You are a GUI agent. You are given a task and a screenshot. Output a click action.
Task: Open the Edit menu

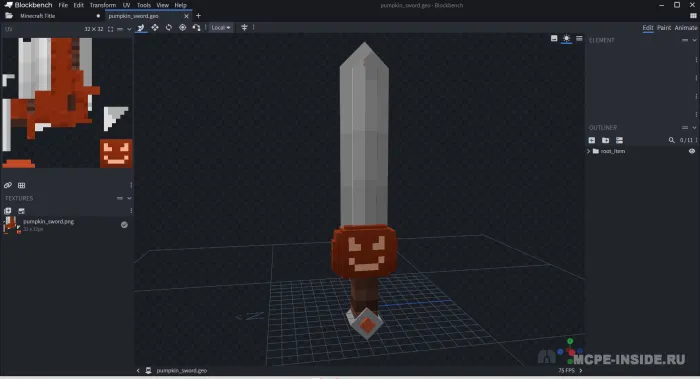[79, 5]
